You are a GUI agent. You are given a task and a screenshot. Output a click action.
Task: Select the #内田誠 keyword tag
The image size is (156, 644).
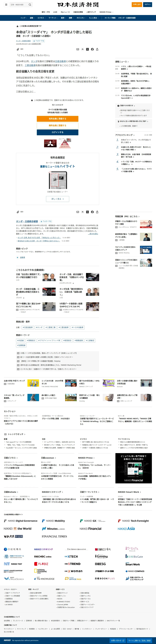(21, 340)
